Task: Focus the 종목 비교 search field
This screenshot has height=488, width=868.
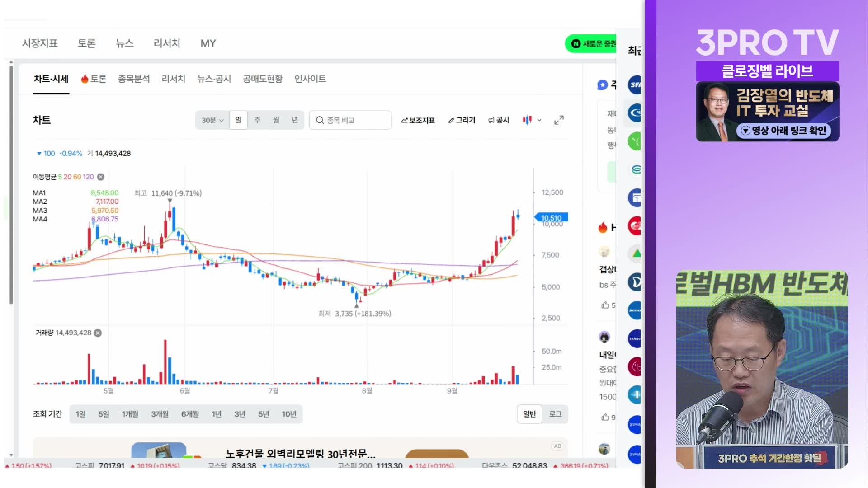Action: tap(350, 120)
